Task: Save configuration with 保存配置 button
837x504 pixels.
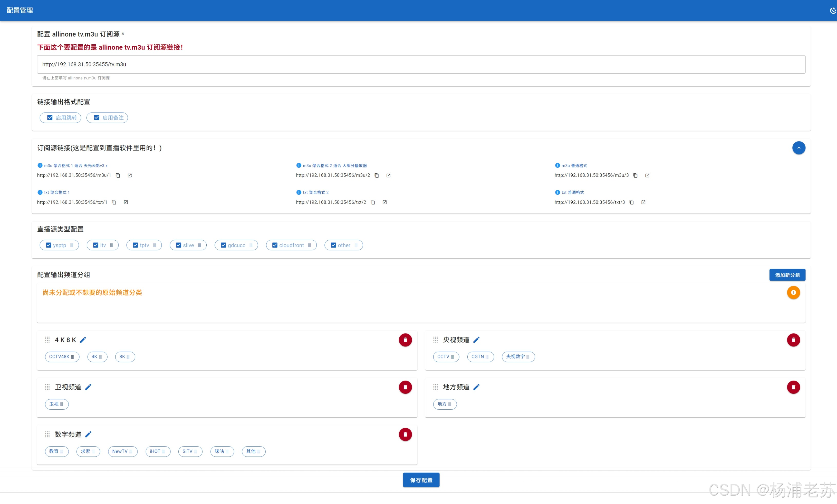Action: coord(421,480)
